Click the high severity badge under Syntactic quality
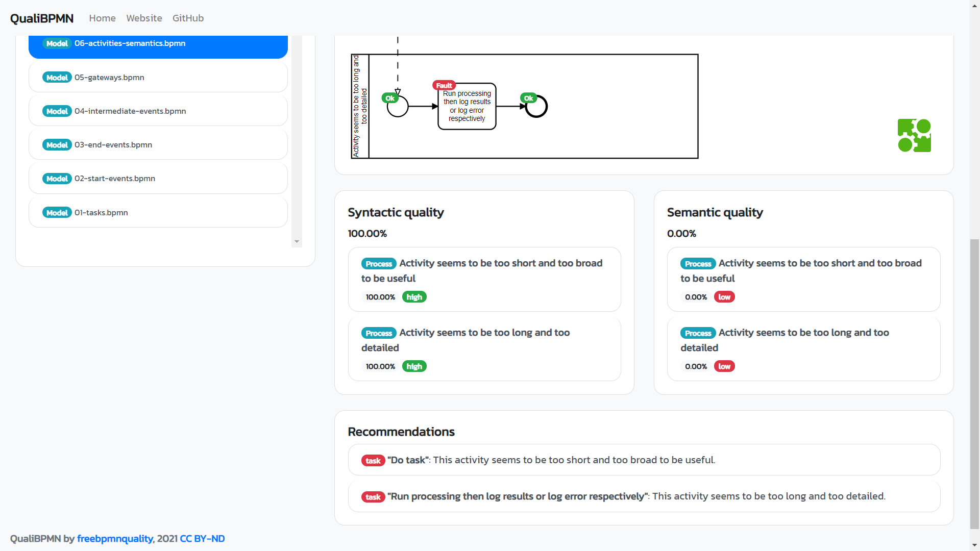The height and width of the screenshot is (551, 980). tap(414, 296)
